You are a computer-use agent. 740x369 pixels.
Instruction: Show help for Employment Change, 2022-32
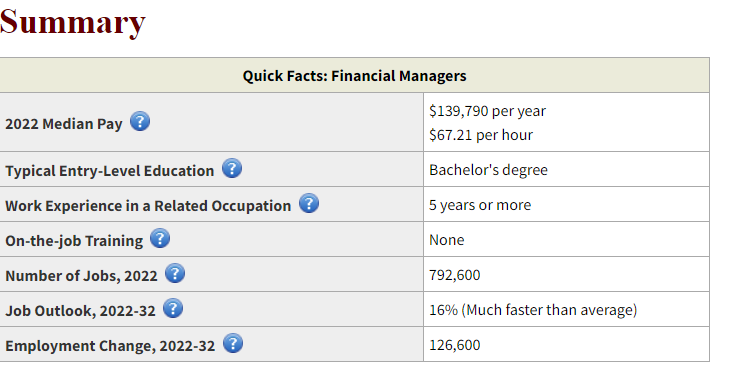point(233,343)
